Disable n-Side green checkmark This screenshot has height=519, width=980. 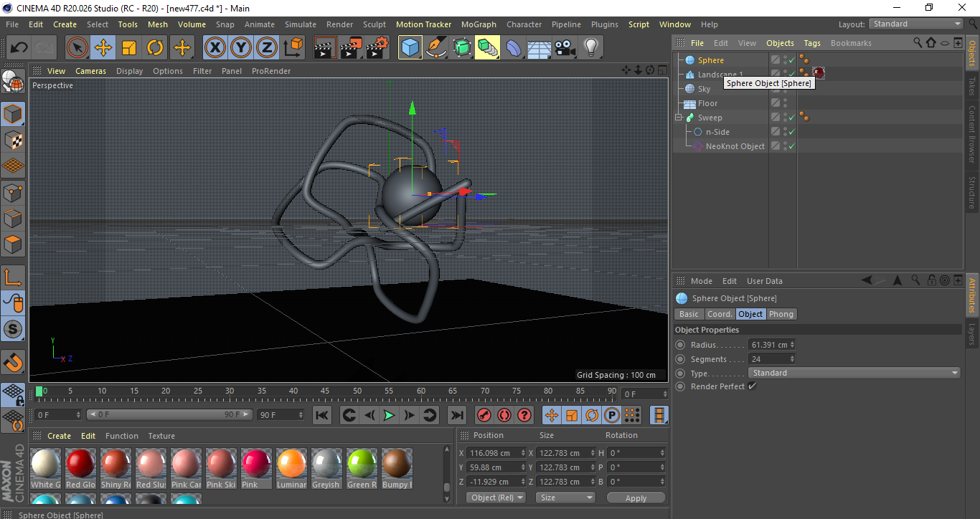792,132
